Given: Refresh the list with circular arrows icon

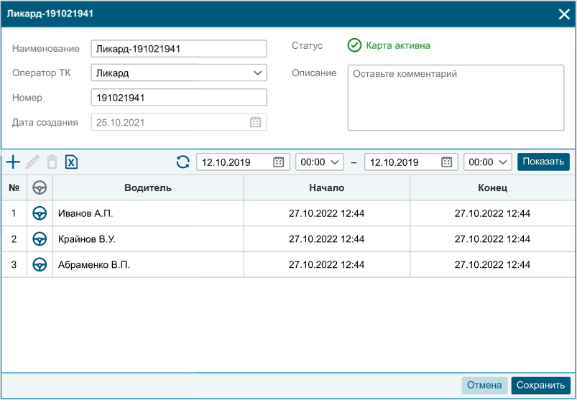Looking at the screenshot, I should coord(183,162).
